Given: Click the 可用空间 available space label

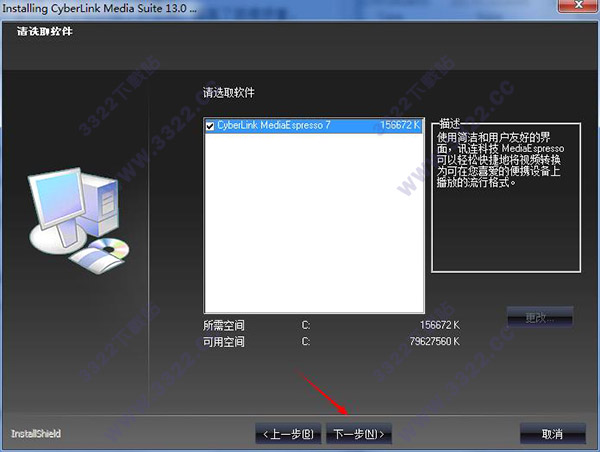Looking at the screenshot, I should point(224,342).
